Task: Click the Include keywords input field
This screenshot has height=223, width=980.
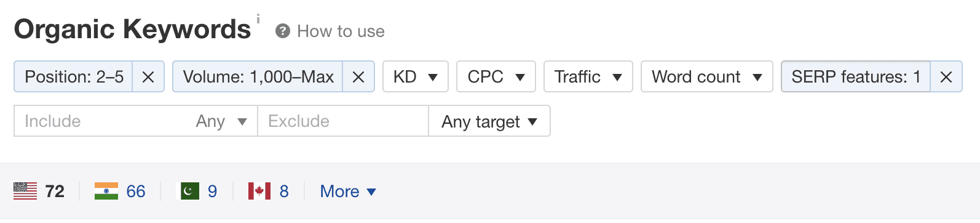Action: click(x=102, y=121)
